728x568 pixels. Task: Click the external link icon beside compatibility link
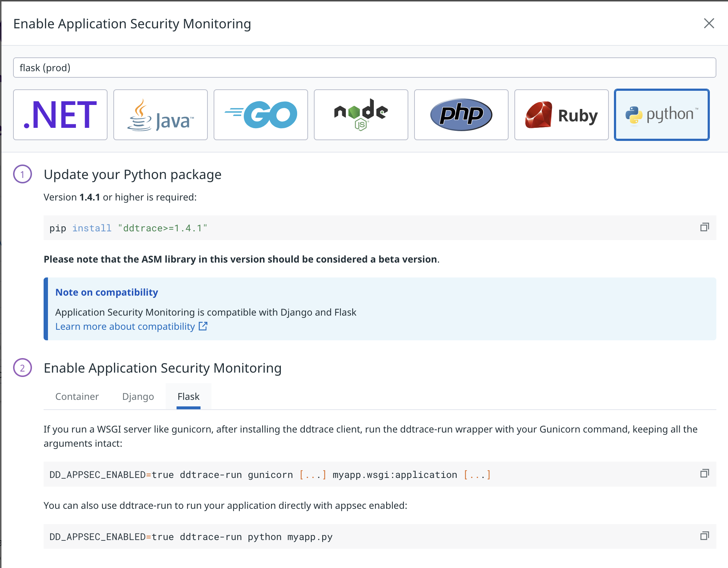click(203, 326)
